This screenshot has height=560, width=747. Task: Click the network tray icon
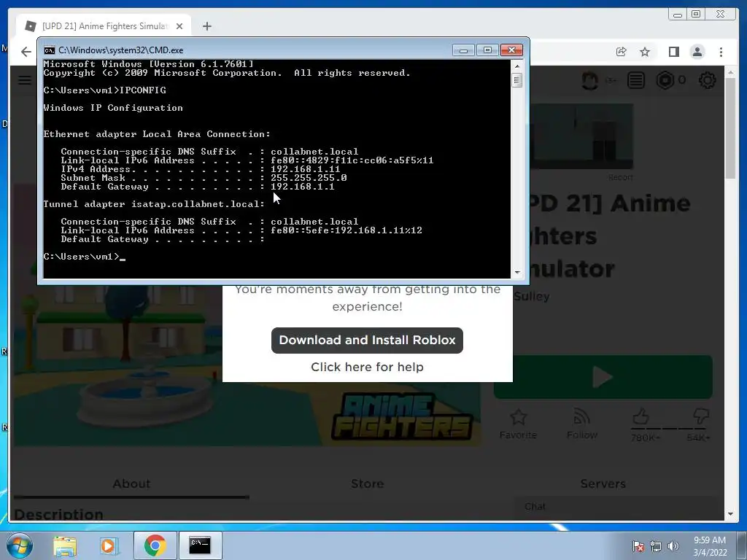click(x=656, y=546)
